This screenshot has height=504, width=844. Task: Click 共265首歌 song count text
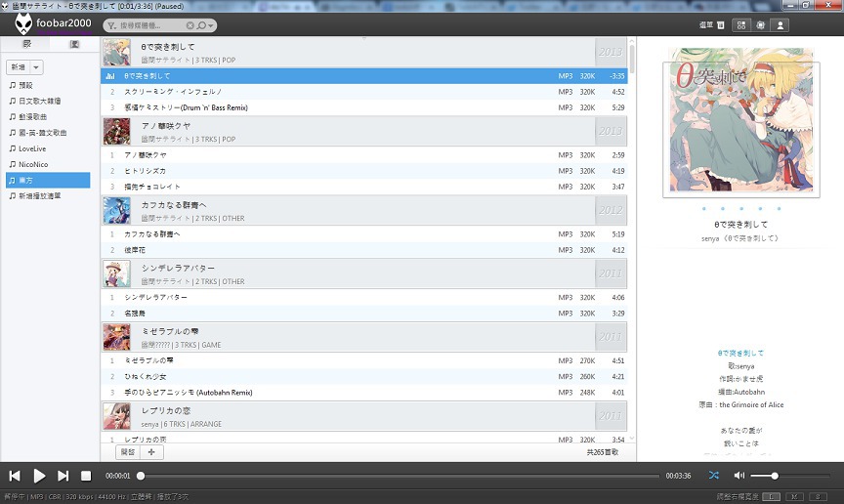pos(603,452)
